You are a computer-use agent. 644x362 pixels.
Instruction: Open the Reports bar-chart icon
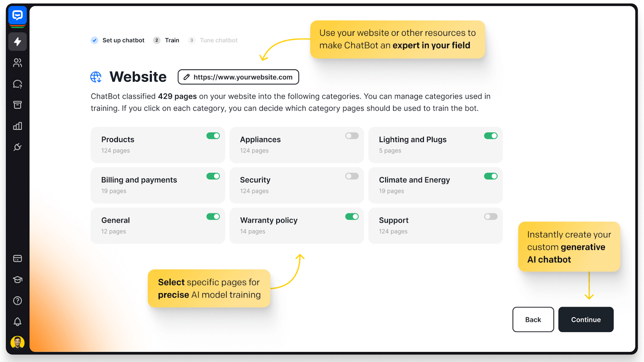[17, 126]
